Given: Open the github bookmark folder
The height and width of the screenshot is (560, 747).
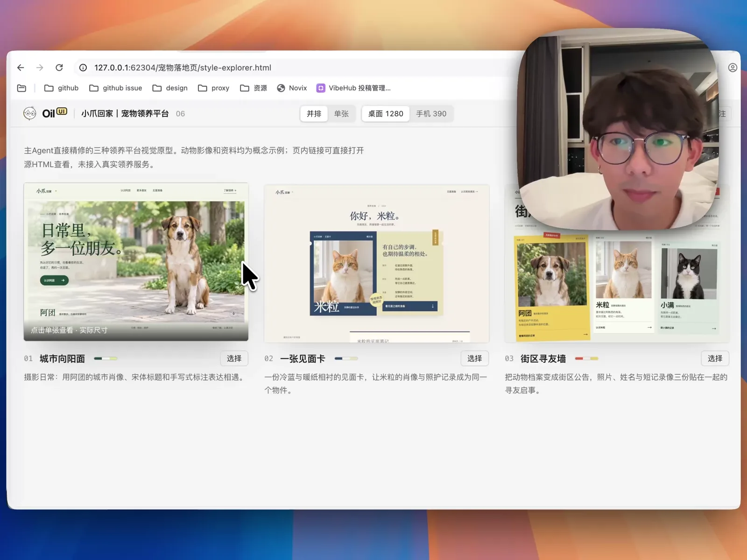Looking at the screenshot, I should (62, 88).
